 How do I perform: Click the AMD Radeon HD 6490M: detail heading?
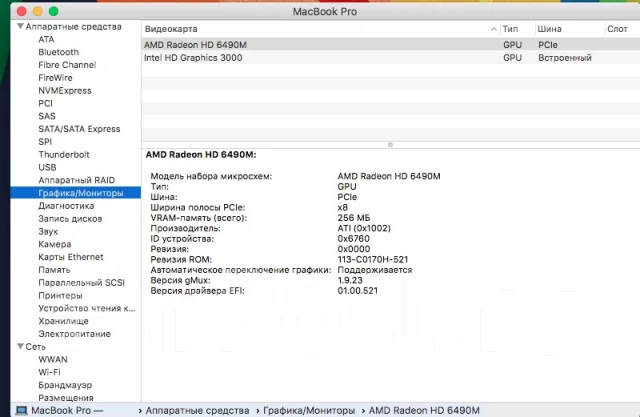click(x=201, y=155)
